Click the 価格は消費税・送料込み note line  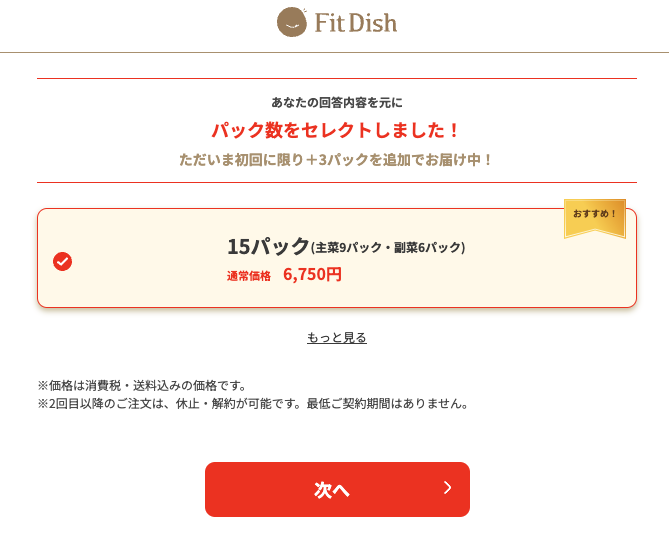[x=142, y=386]
